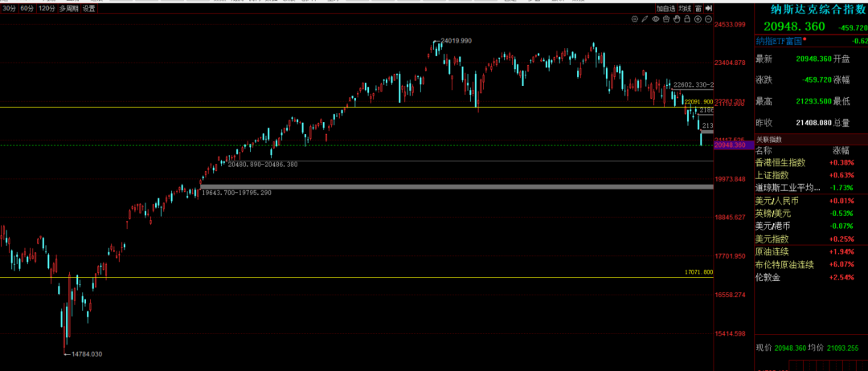Click the gray 19643-19795 gap band

point(457,187)
